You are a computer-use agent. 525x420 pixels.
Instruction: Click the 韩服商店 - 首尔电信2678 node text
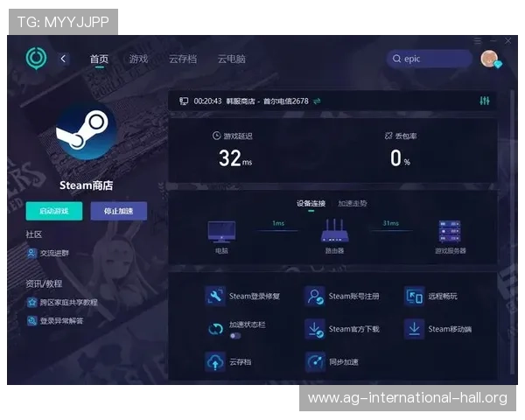pos(267,101)
